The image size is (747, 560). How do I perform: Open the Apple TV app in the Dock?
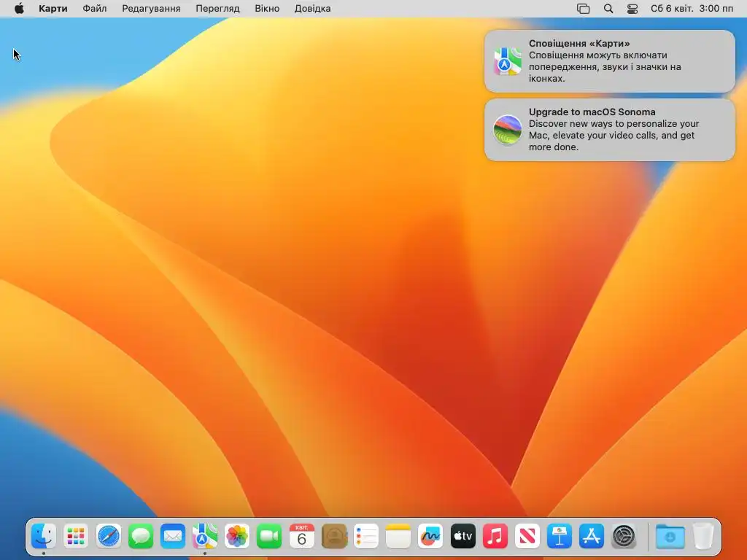point(462,536)
